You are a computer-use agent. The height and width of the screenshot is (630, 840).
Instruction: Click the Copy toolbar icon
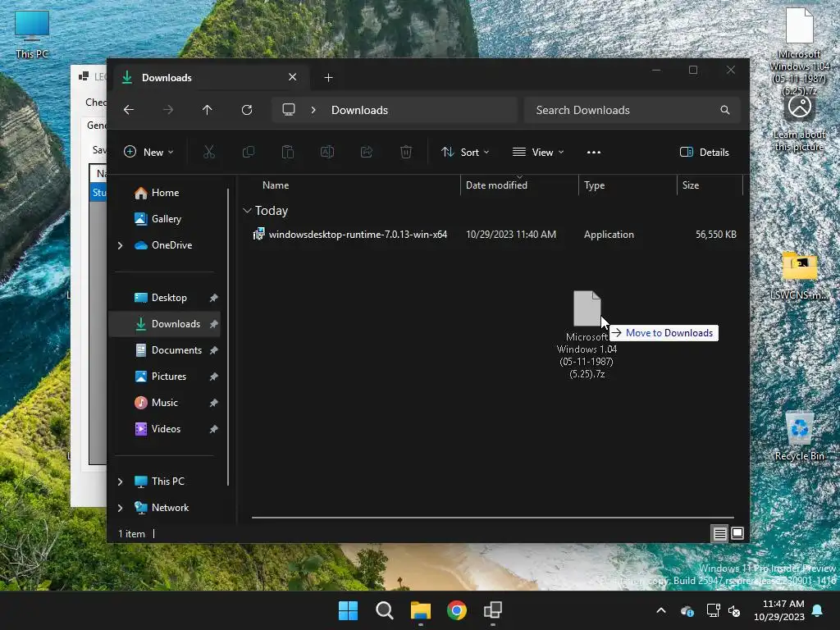click(x=248, y=152)
